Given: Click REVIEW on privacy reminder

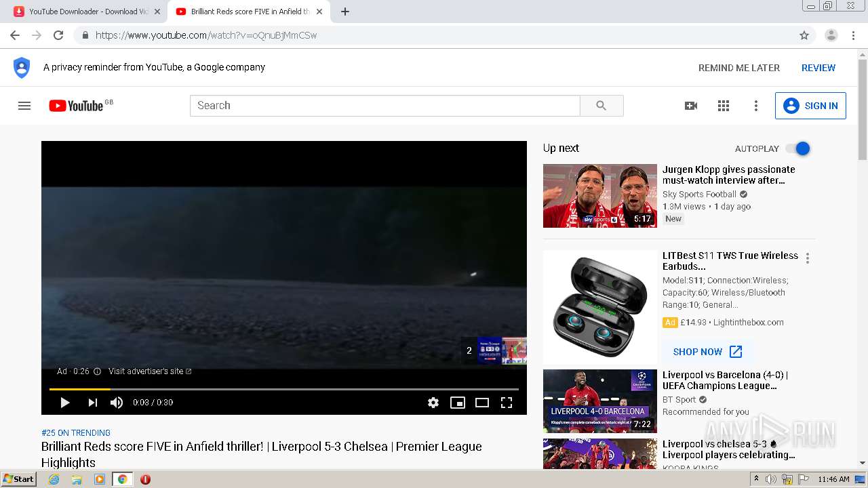Looking at the screenshot, I should click(818, 68).
